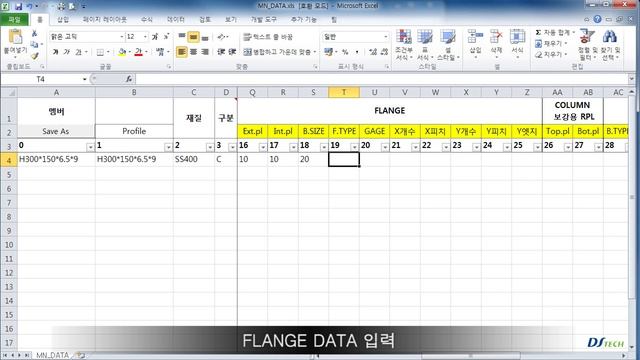Click the Fill (채우기) button in Editing group
The height and width of the screenshot is (360, 640).
pos(551,43)
